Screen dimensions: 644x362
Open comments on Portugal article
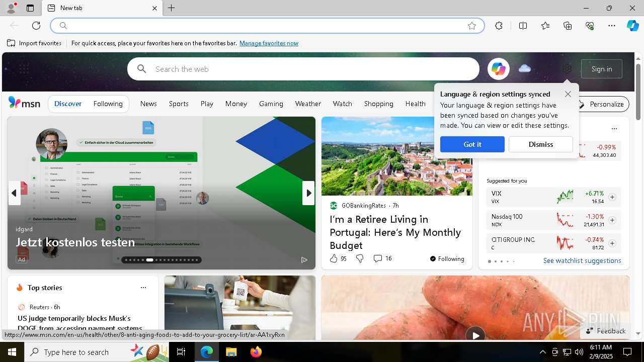(x=382, y=258)
